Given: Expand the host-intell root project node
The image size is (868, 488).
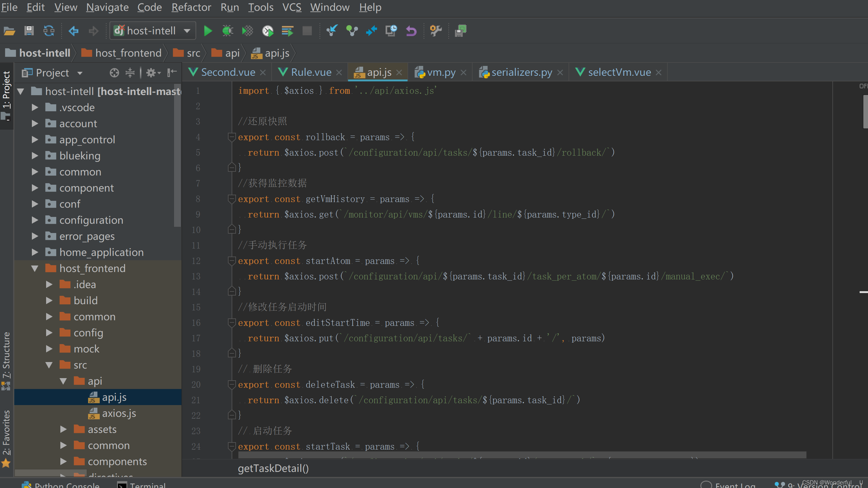Looking at the screenshot, I should click(21, 91).
